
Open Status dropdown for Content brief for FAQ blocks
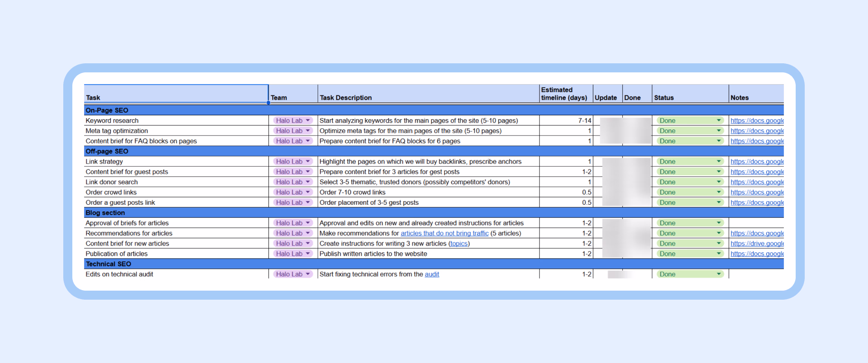[x=690, y=141]
